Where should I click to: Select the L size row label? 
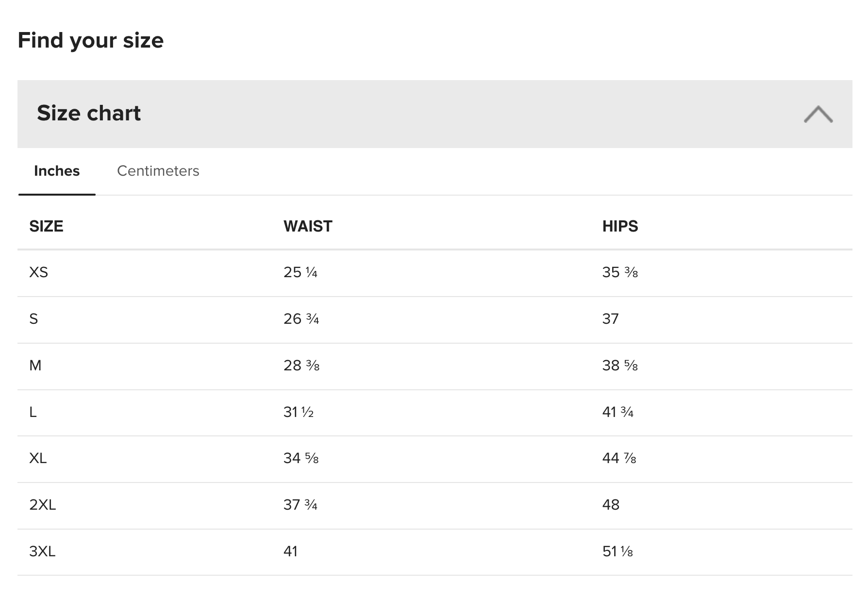pyautogui.click(x=33, y=412)
